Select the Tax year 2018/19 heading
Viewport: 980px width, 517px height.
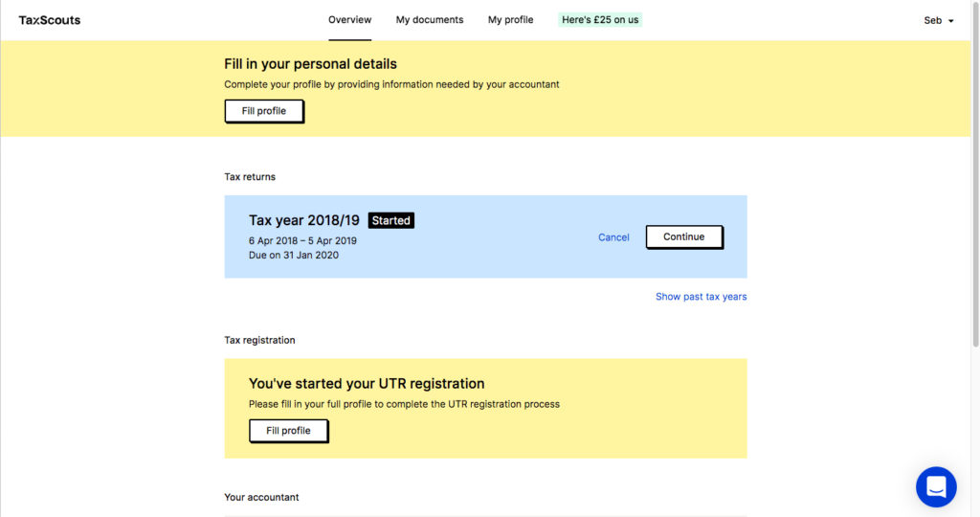[303, 220]
